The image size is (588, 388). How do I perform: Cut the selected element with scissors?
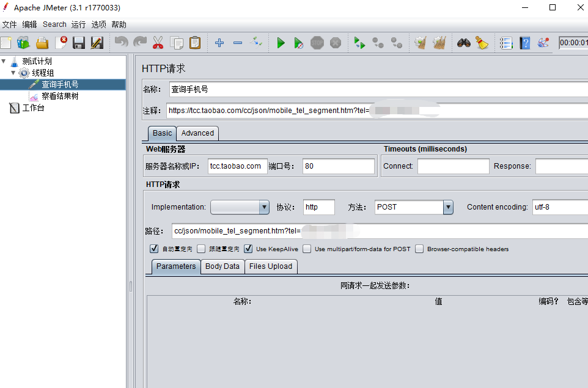coord(158,43)
